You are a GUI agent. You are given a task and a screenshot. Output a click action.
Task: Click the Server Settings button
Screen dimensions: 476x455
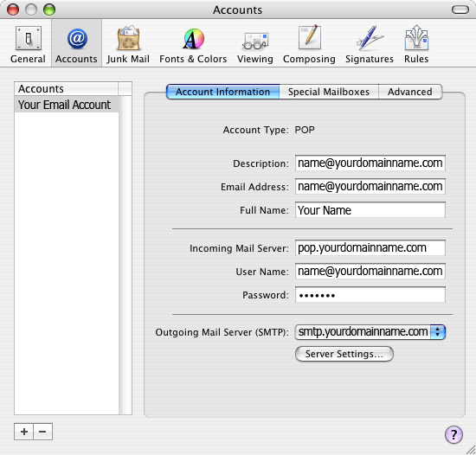[344, 354]
